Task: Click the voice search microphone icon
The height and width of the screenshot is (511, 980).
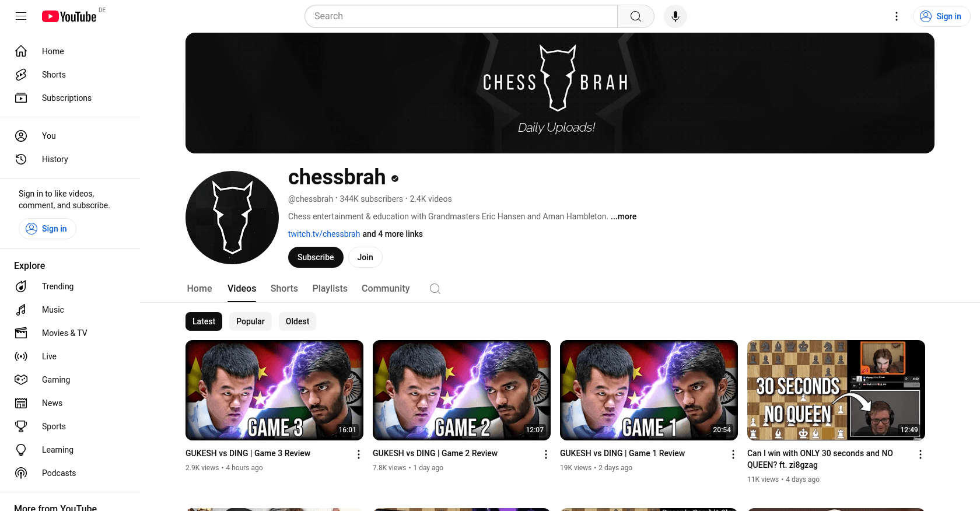Action: click(x=675, y=16)
